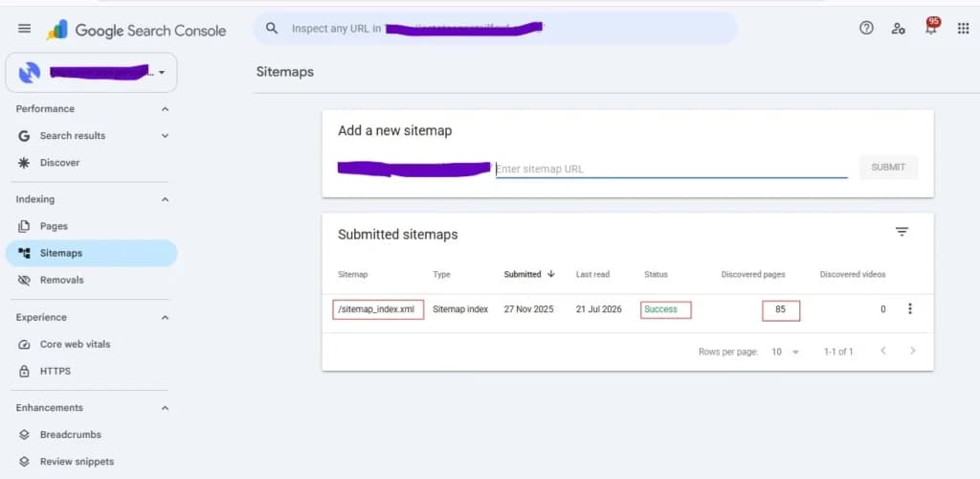Click the Pages document icon
Viewport: 980px width, 479px height.
pos(24,226)
